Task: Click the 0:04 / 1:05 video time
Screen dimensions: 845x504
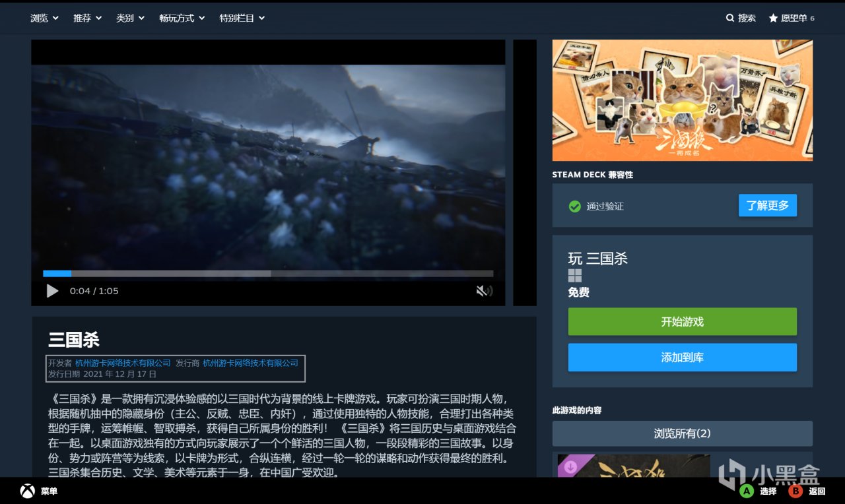Action: pos(94,291)
